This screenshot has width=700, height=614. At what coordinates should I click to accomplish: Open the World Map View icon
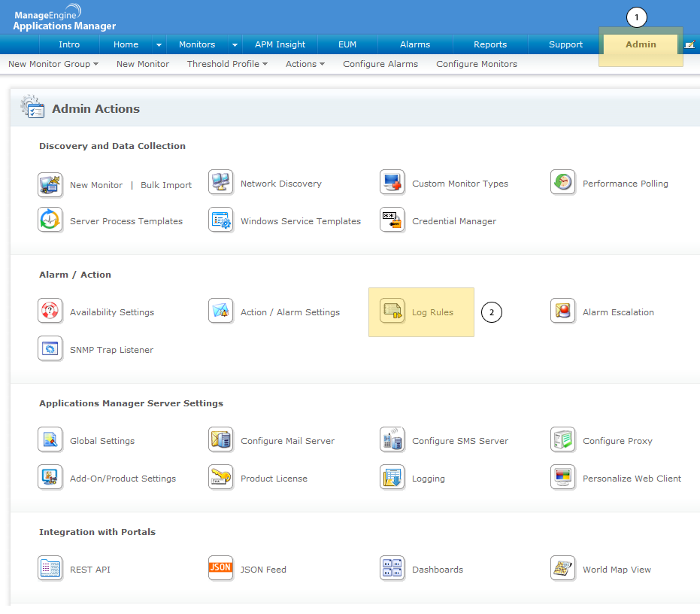(562, 569)
